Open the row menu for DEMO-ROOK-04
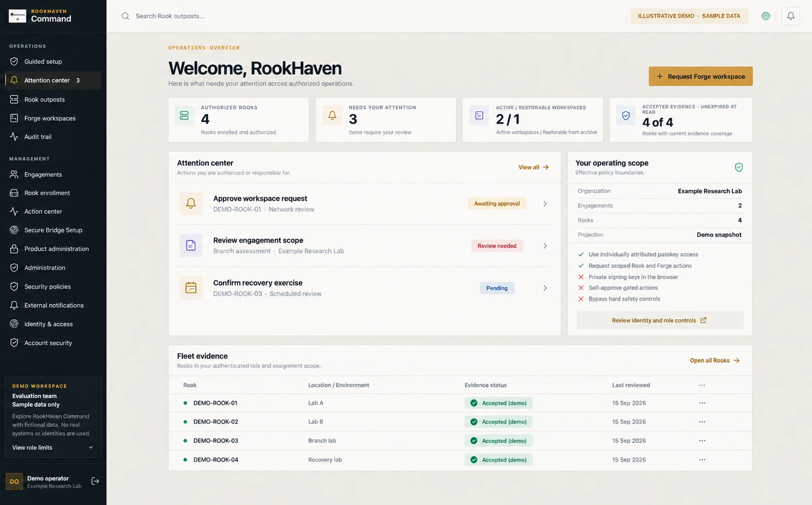The height and width of the screenshot is (505, 812). click(x=702, y=460)
